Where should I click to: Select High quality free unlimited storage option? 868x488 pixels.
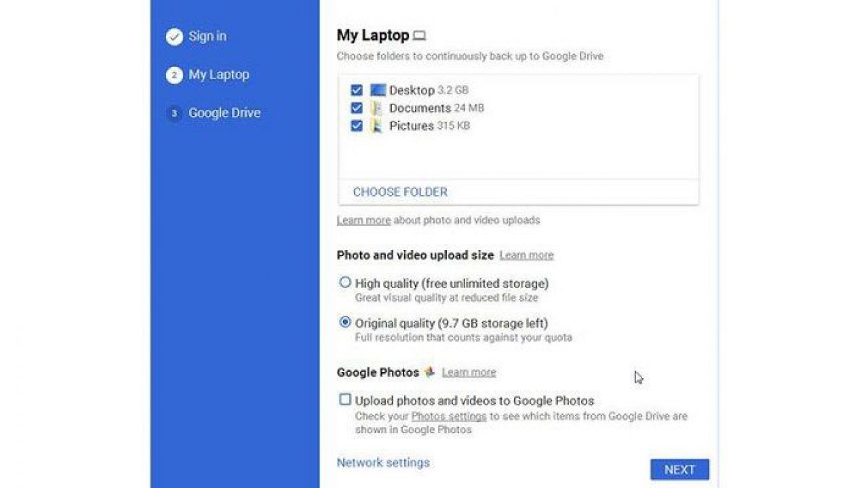point(345,283)
